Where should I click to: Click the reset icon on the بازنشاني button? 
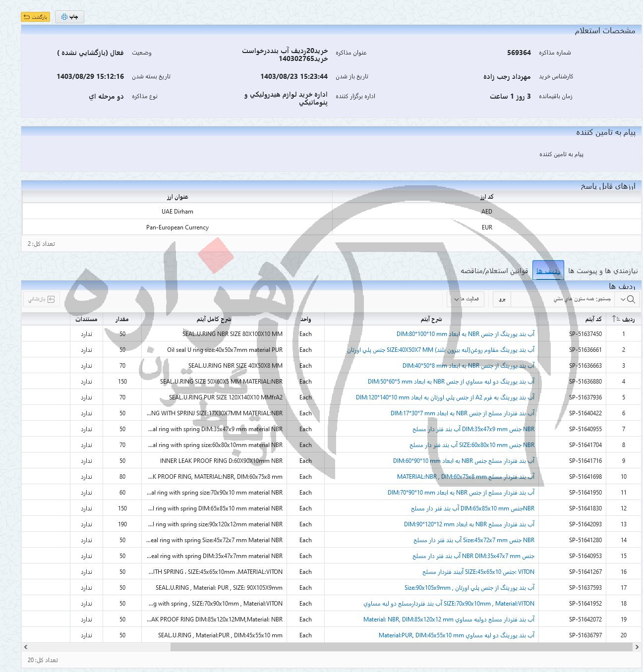[51, 299]
